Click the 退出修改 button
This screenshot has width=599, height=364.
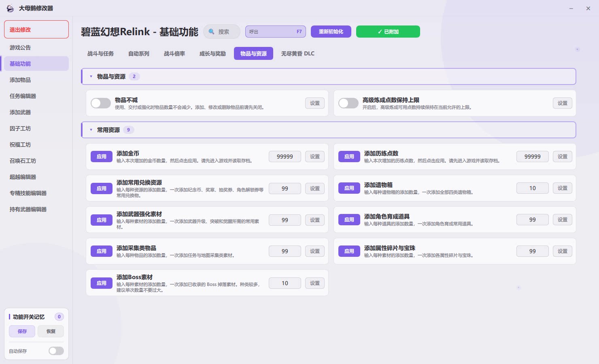point(36,30)
